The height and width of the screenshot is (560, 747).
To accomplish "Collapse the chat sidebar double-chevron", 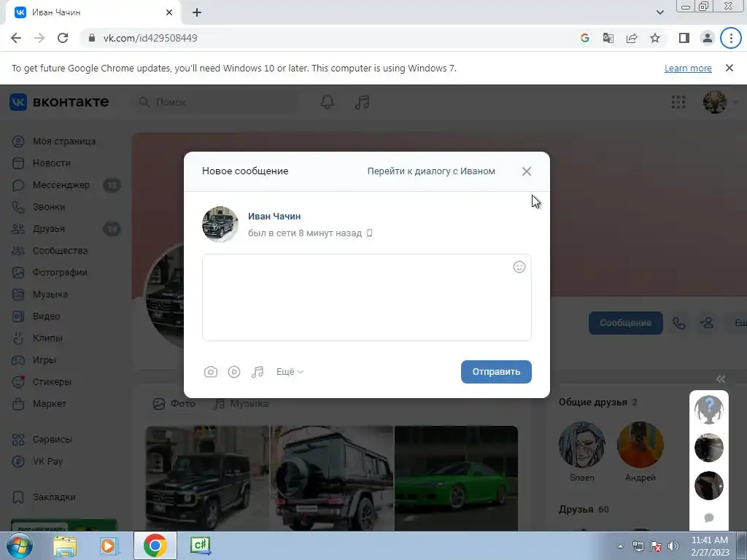I will pyautogui.click(x=720, y=379).
